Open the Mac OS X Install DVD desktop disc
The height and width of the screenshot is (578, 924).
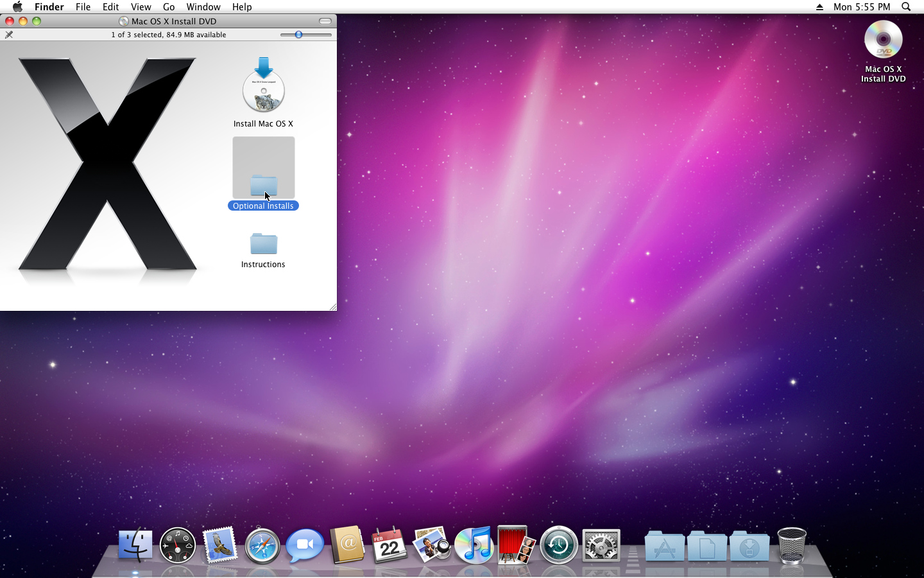coord(883,40)
